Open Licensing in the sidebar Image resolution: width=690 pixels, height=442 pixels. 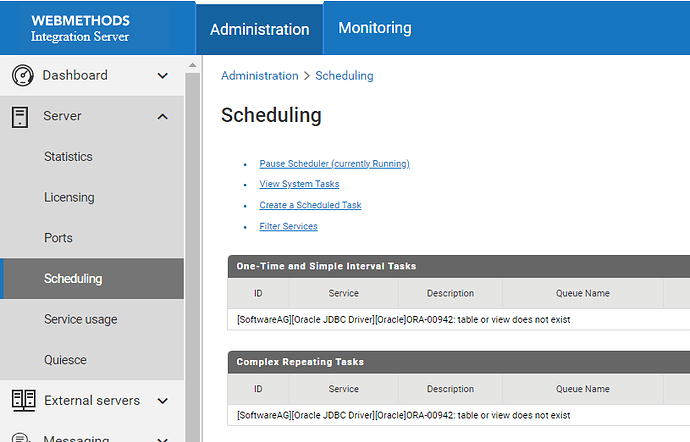tap(69, 197)
